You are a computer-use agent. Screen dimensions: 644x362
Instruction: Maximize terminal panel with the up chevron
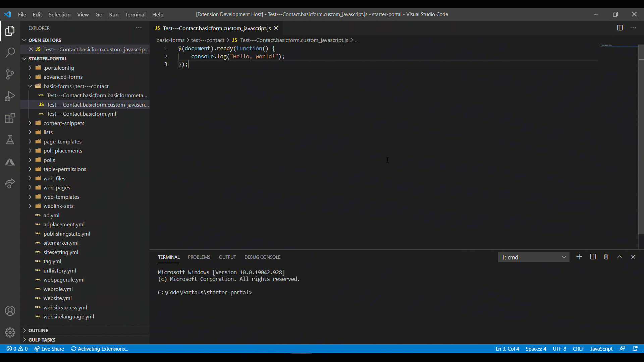(x=620, y=257)
